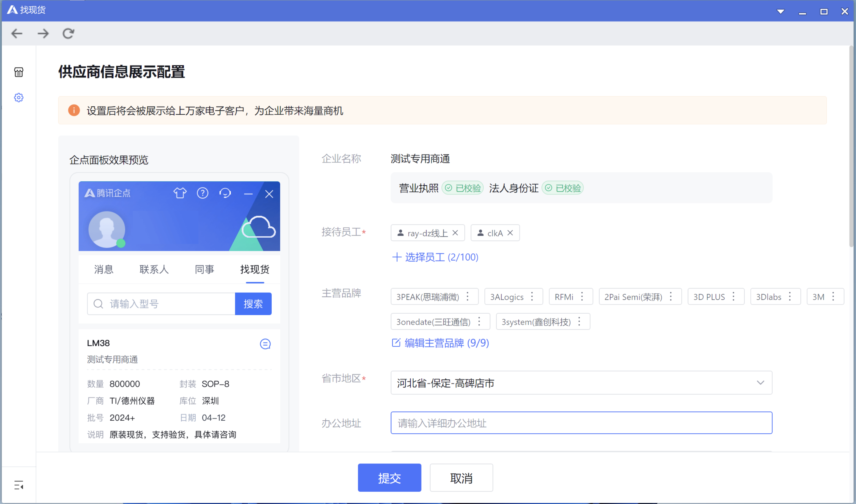Viewport: 856px width, 504px height.
Task: Click the clkA employee tag
Action: click(495, 233)
